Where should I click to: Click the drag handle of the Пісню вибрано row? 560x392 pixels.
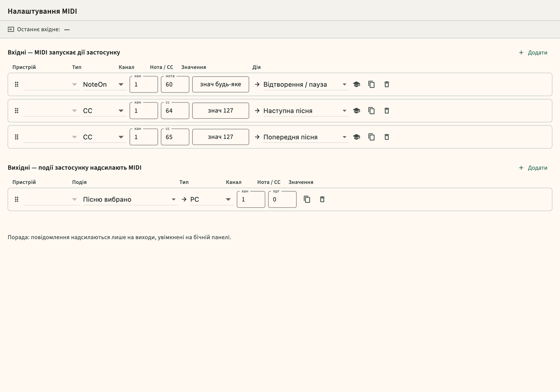tap(16, 199)
